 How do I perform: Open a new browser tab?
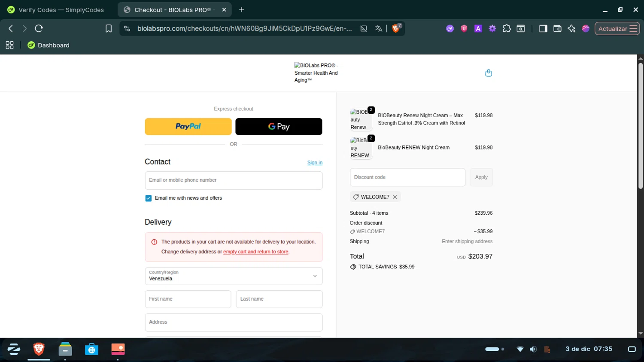241,9
